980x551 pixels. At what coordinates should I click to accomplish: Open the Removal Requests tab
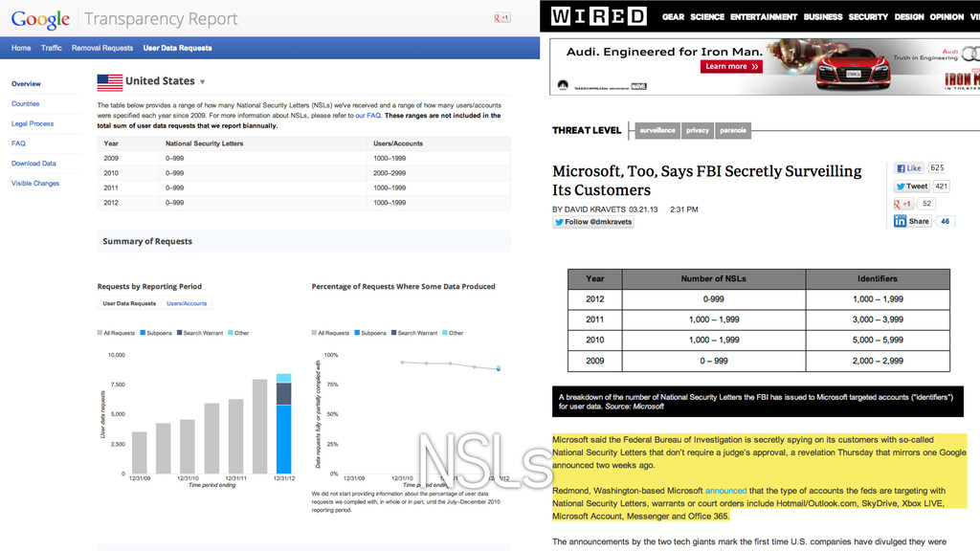point(101,48)
